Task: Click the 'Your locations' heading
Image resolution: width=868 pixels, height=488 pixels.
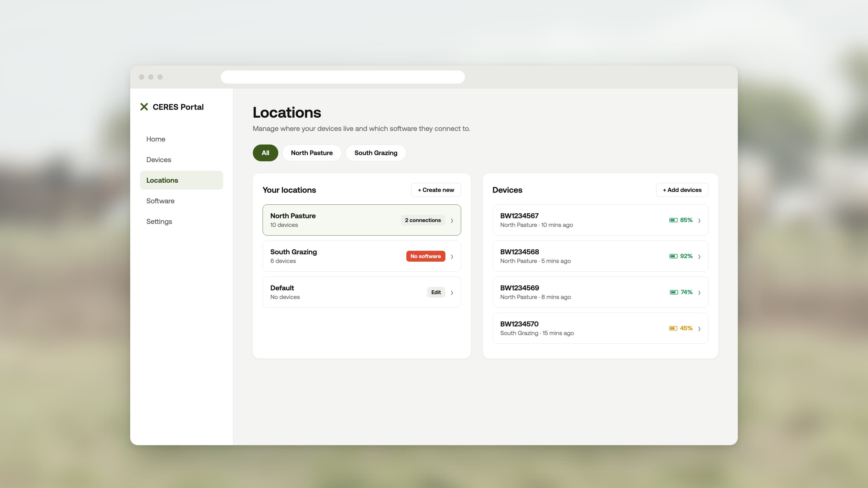Action: point(289,190)
